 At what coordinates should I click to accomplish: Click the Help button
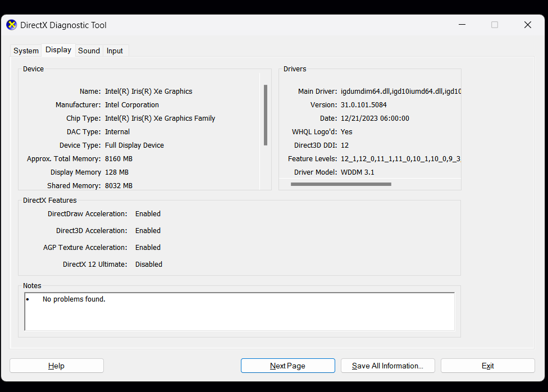[56, 366]
